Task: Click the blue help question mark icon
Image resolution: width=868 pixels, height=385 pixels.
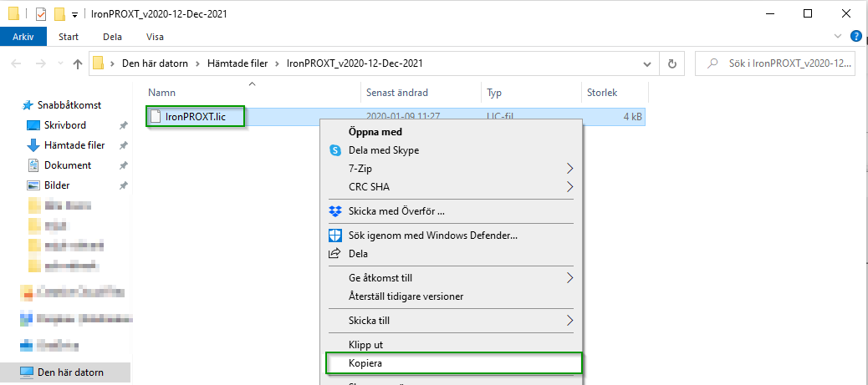Action: tap(855, 37)
